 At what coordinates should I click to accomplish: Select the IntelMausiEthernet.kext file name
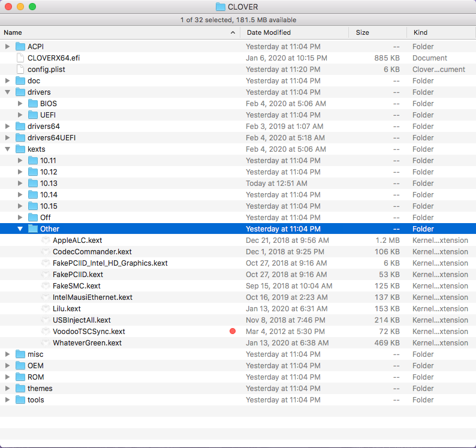click(x=92, y=297)
